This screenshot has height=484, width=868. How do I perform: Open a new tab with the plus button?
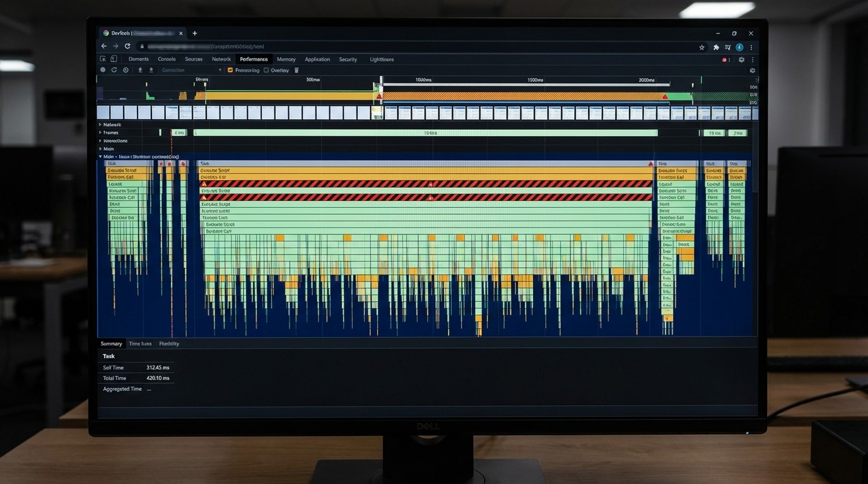(195, 33)
